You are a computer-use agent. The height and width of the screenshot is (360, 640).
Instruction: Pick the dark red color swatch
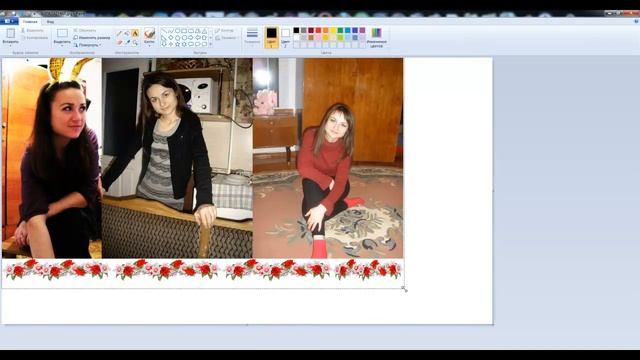coord(311,31)
